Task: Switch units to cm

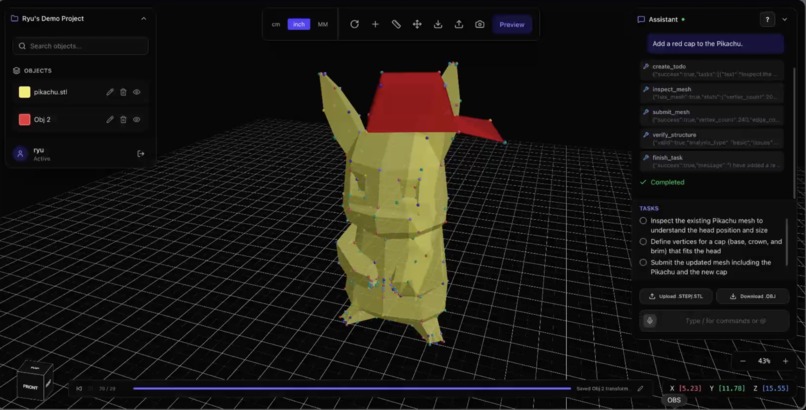Action: point(276,24)
